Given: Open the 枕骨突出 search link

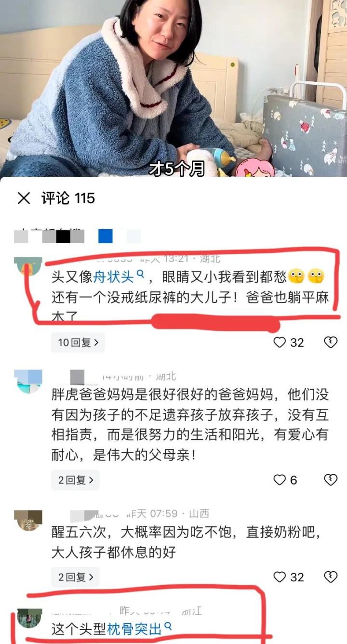Looking at the screenshot, I should point(134,629).
